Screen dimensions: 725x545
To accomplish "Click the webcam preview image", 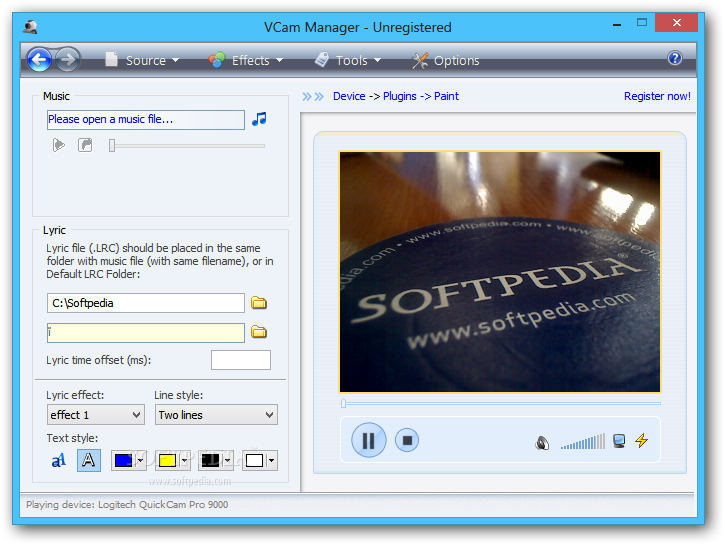I will 500,272.
